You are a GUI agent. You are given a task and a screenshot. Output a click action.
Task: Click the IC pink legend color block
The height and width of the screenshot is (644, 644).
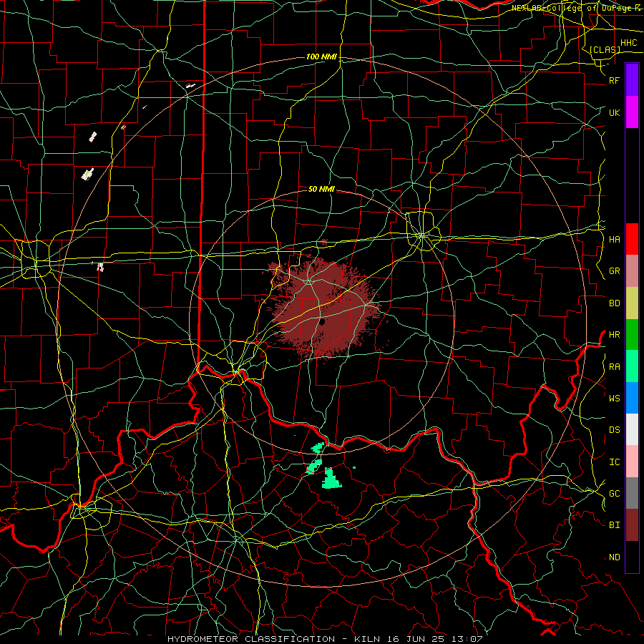click(x=632, y=462)
